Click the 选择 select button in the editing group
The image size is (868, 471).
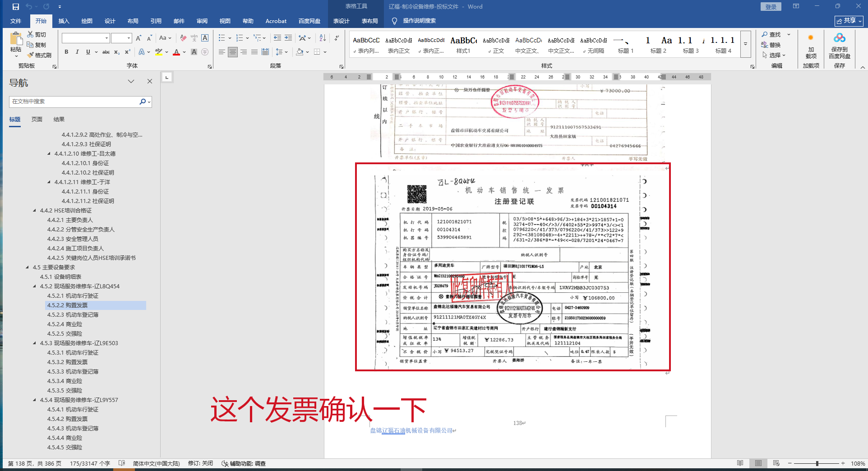click(774, 55)
